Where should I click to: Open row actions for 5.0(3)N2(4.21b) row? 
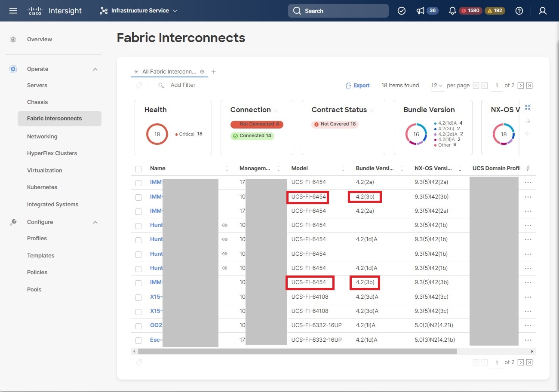(x=528, y=340)
